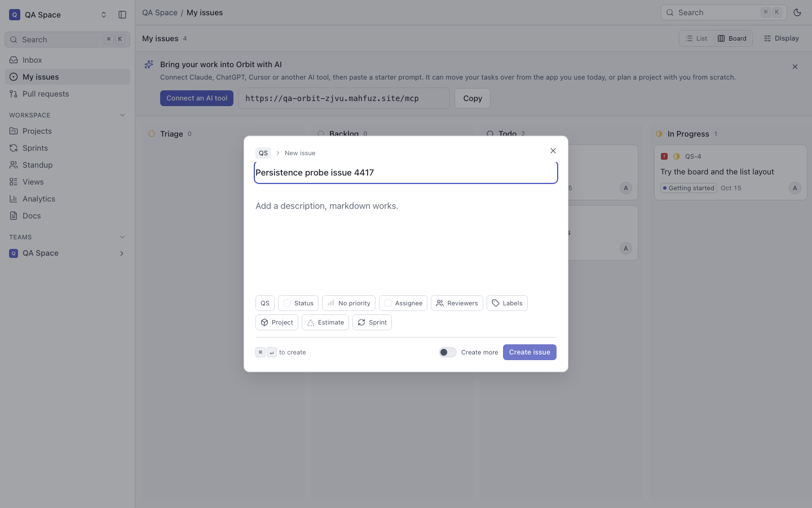The height and width of the screenshot is (508, 812).
Task: Set Estimate on the issue
Action: (x=325, y=322)
